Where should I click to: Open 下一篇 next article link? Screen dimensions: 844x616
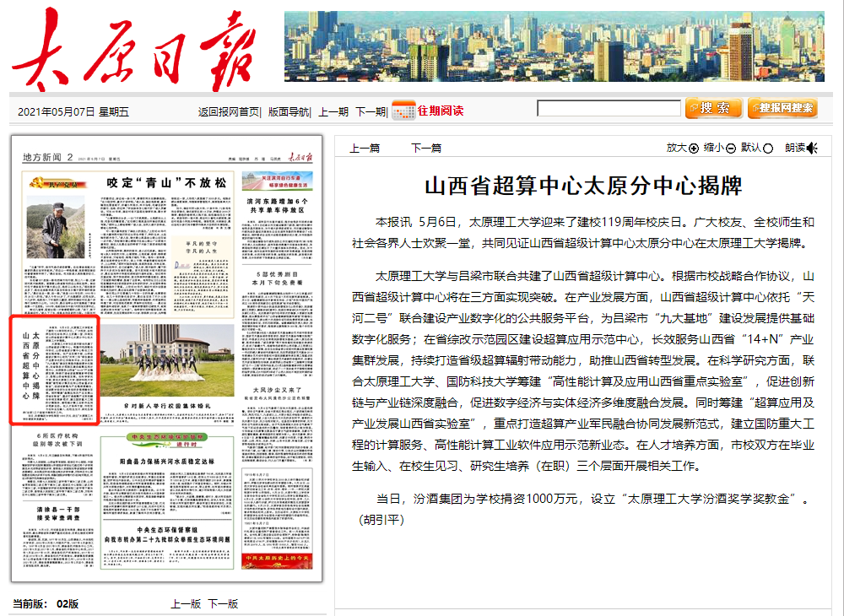click(x=426, y=149)
